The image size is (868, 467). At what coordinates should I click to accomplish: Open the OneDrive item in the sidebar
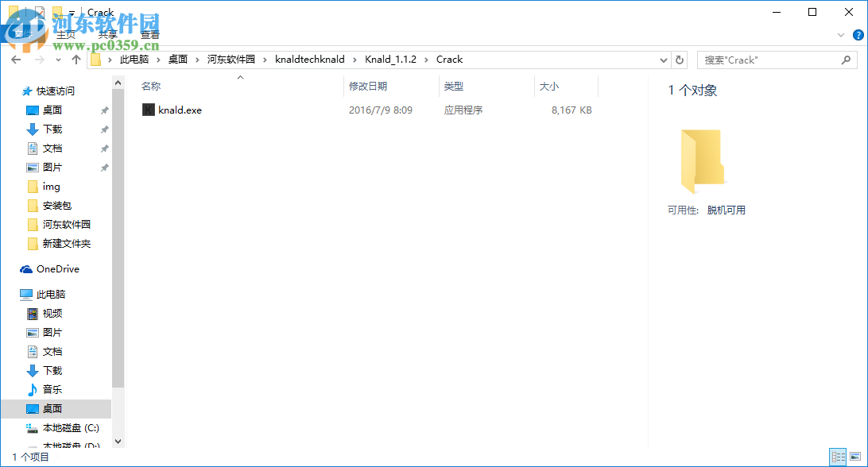pos(56,268)
